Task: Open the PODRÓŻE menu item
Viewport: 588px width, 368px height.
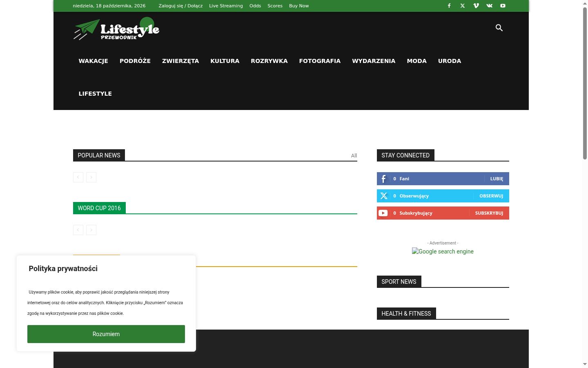Action: [x=135, y=61]
